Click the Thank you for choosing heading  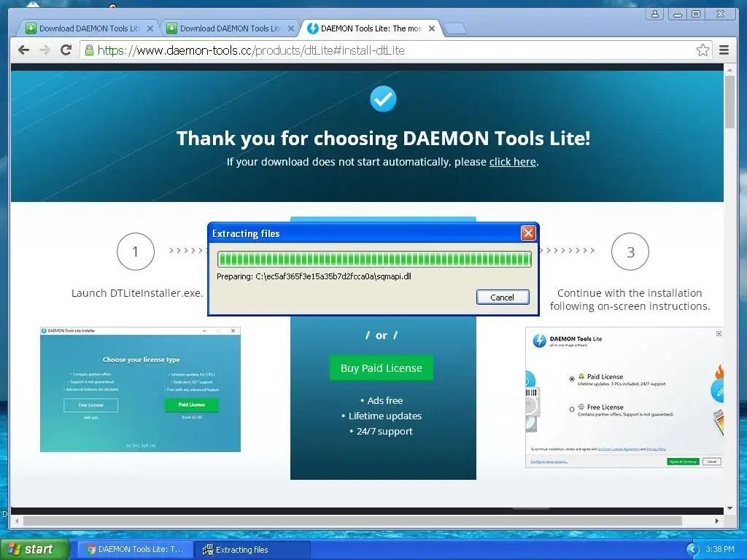(x=383, y=138)
